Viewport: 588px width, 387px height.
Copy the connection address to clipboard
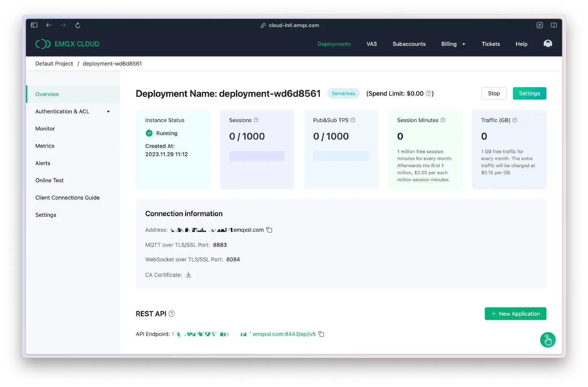coord(269,230)
